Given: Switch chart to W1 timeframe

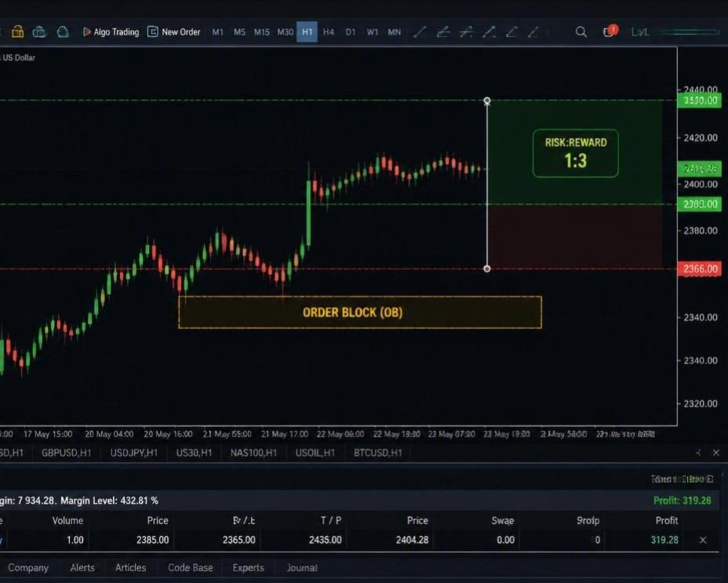Looking at the screenshot, I should pos(373,32).
